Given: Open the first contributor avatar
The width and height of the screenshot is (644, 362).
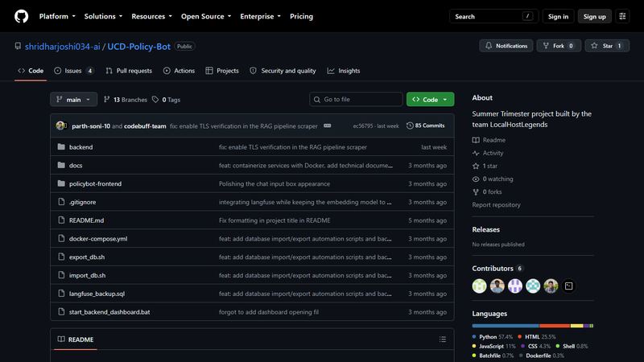Looking at the screenshot, I should coord(479,286).
